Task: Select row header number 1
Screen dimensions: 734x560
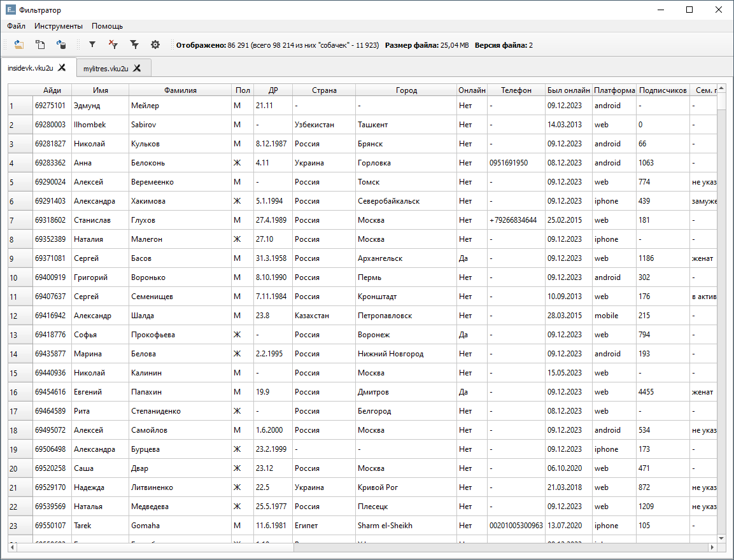Action: click(x=20, y=106)
